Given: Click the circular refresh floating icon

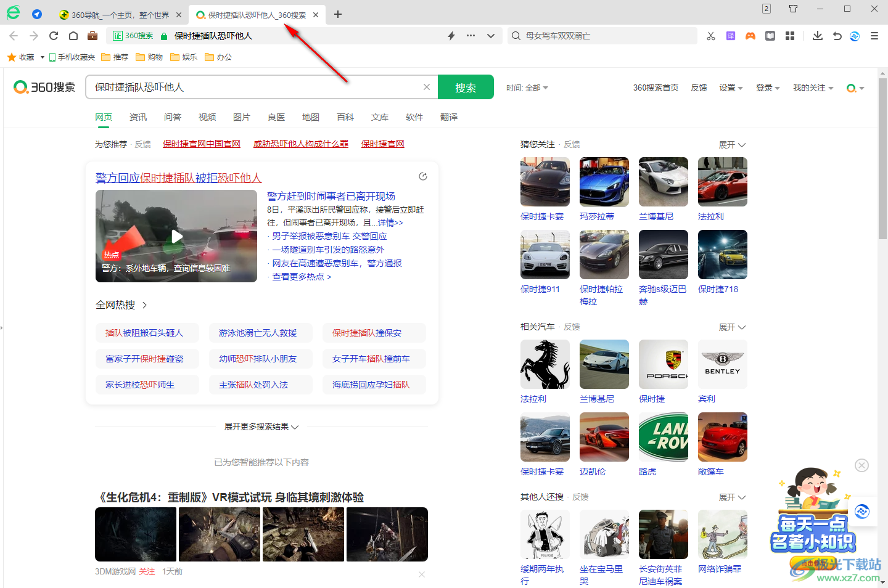Looking at the screenshot, I should click(862, 511).
